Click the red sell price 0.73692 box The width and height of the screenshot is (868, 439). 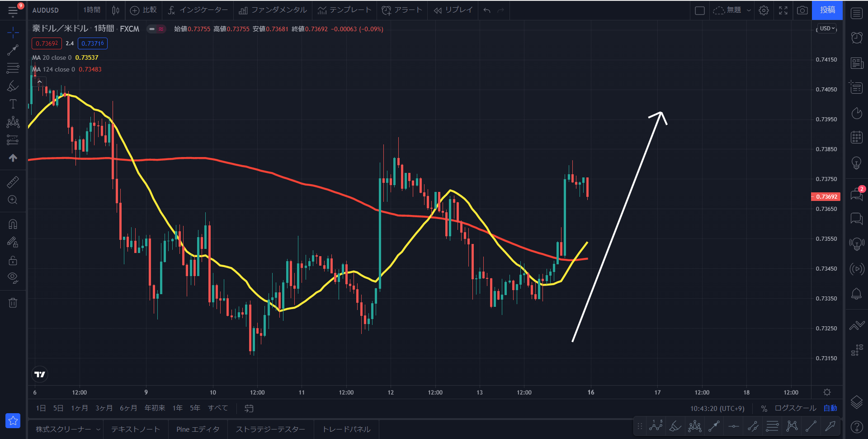[x=47, y=43]
